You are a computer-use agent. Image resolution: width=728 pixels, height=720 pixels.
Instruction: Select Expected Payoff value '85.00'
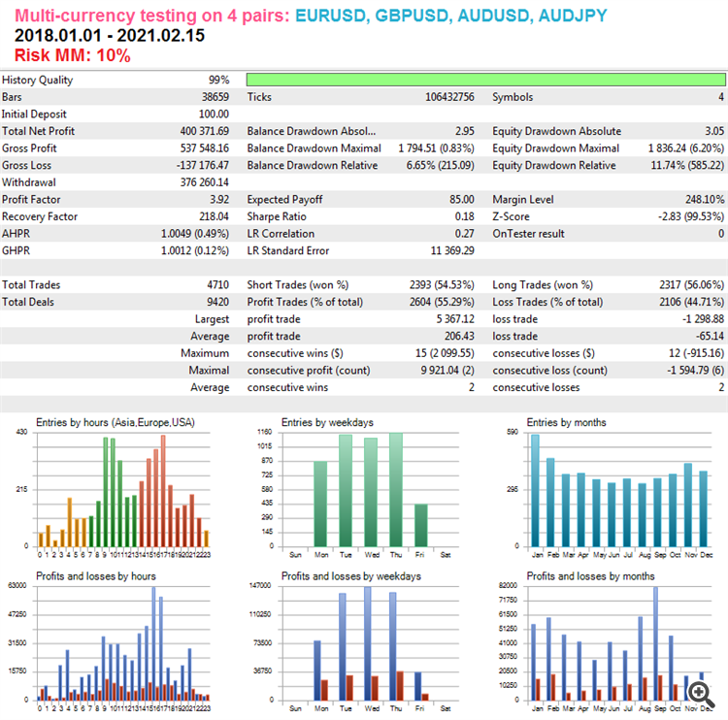461,200
